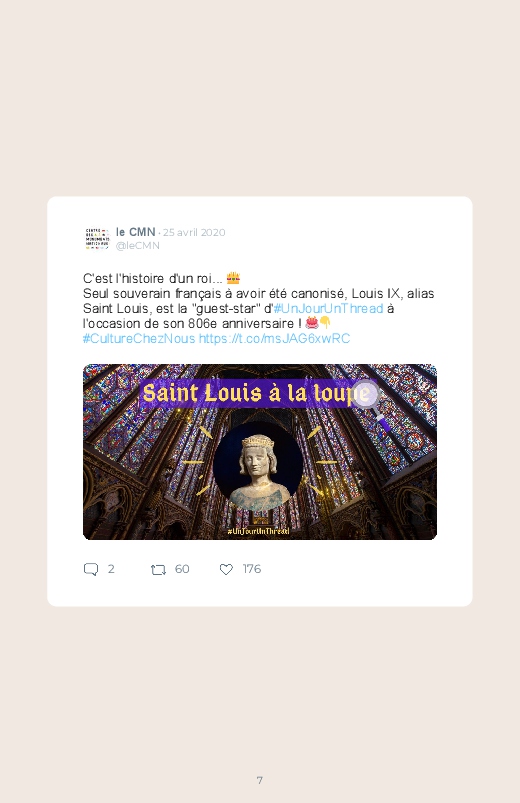Like the tweet with heart icon
520x803 pixels.
226,569
